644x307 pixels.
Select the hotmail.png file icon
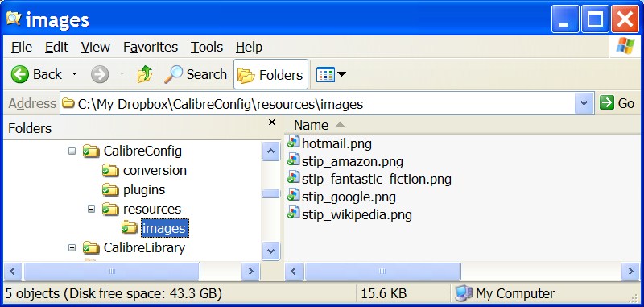pos(293,143)
